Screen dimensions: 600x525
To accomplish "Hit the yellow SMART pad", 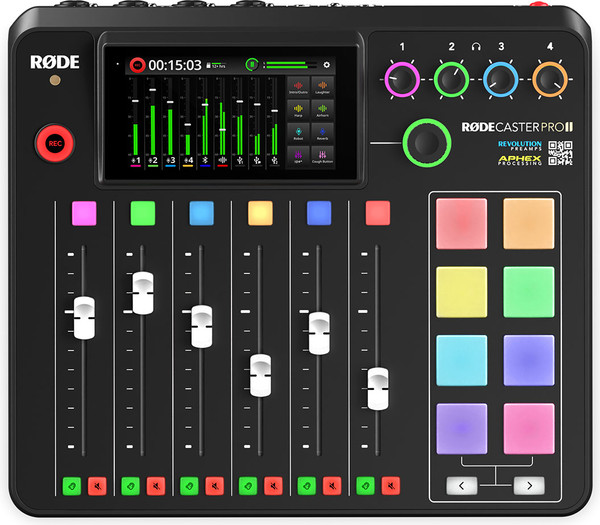I will pyautogui.click(x=462, y=292).
